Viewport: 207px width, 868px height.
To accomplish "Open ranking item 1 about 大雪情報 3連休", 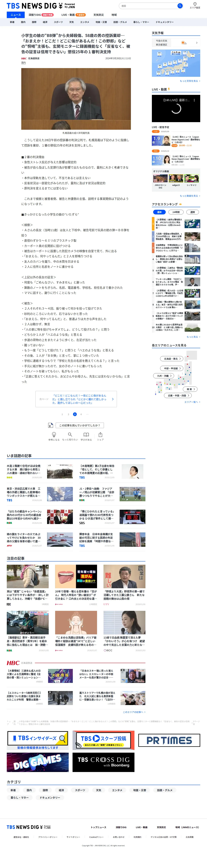I will 176,224.
